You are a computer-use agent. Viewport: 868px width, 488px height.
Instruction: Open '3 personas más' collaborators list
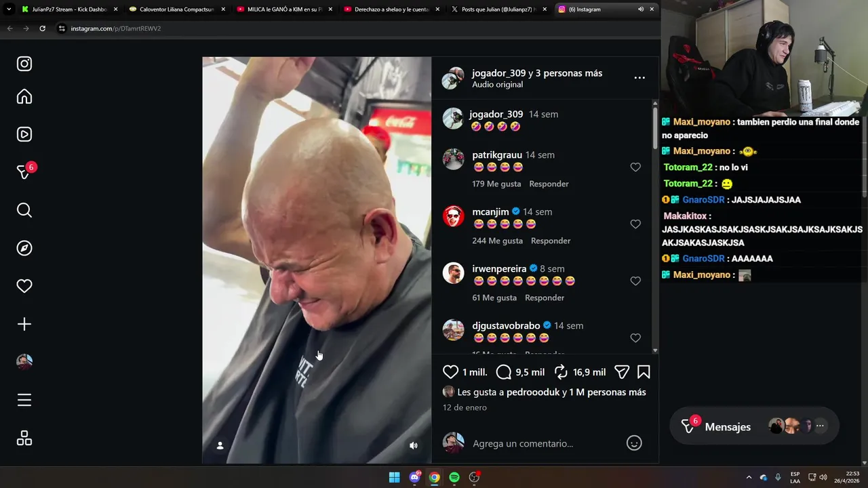pyautogui.click(x=569, y=73)
